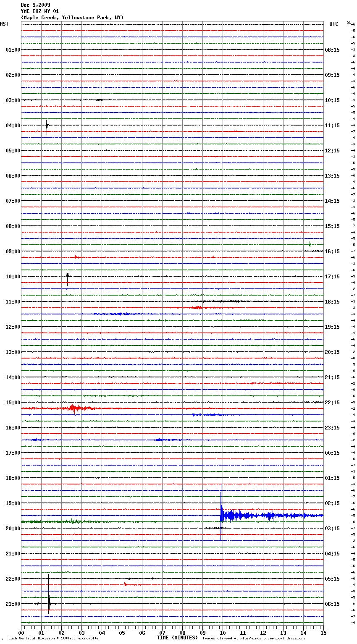
Task: Click the 'TIME (MINUTES)' axis title
Action: 177,638
